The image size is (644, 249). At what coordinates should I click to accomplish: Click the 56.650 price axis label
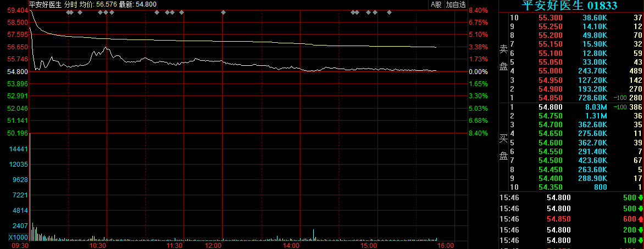18,47
